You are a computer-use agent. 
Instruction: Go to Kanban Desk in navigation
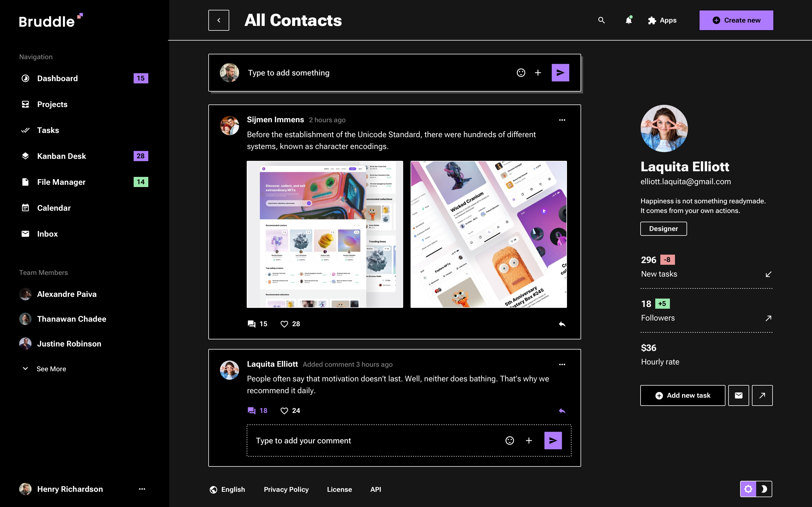tap(61, 156)
